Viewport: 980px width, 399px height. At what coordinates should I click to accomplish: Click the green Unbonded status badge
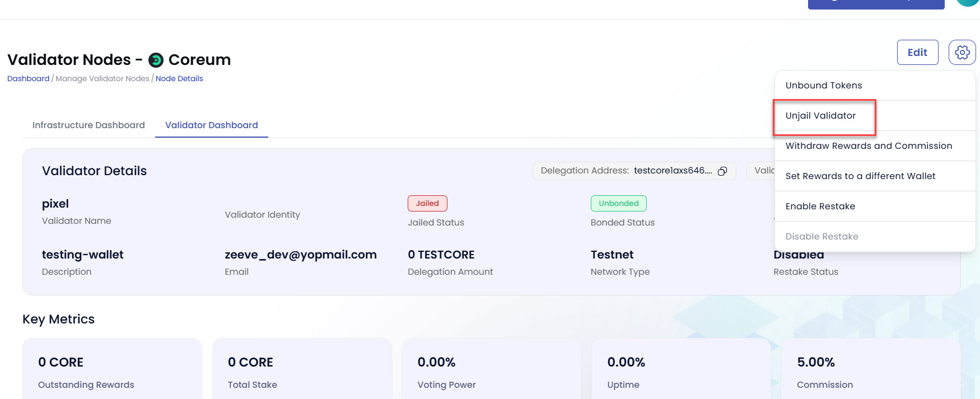(x=618, y=204)
